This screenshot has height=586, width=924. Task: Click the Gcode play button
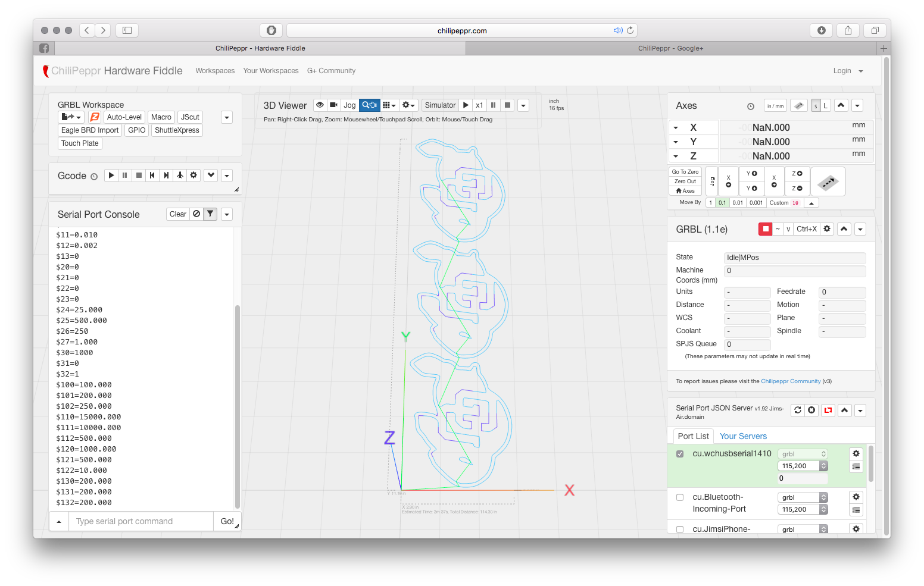(x=111, y=176)
